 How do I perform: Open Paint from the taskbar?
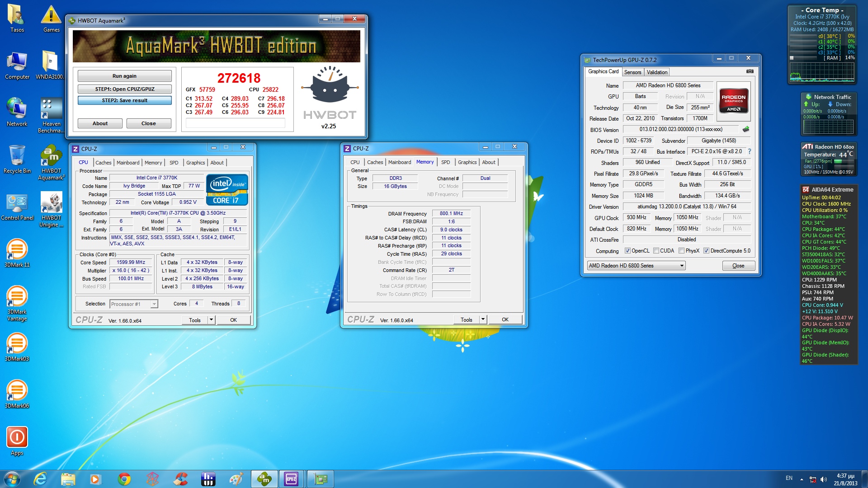coord(236,479)
